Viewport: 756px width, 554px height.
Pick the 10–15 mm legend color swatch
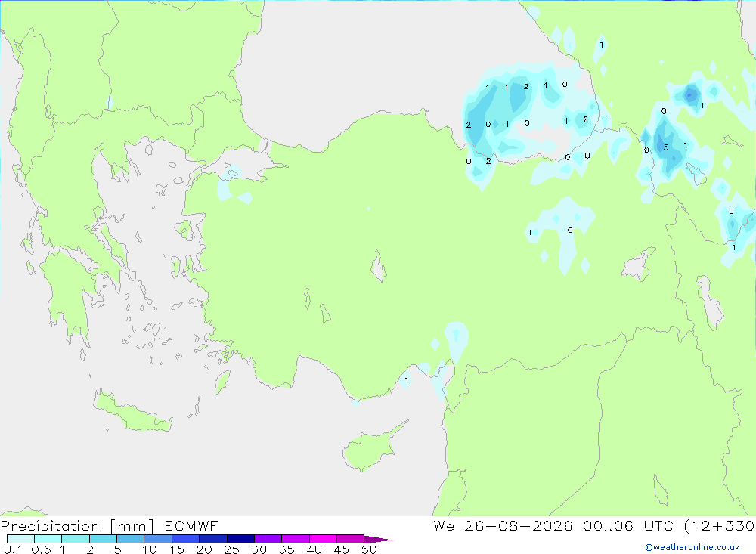pyautogui.click(x=158, y=539)
